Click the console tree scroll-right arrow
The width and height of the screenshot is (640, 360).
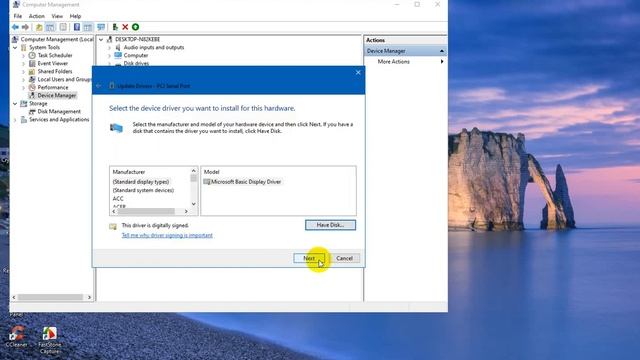click(x=89, y=298)
